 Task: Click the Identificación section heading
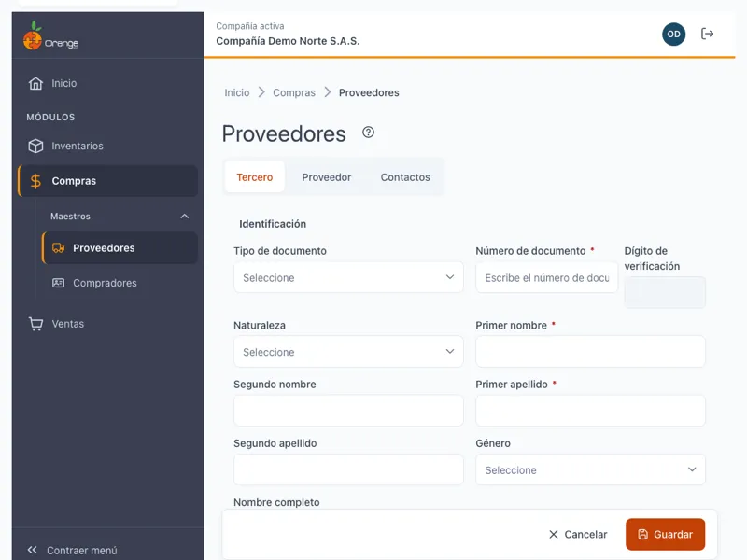273,224
